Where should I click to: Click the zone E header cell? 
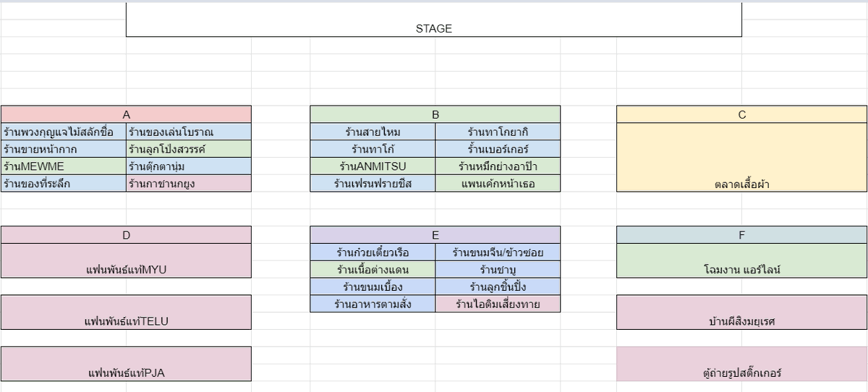435,235
